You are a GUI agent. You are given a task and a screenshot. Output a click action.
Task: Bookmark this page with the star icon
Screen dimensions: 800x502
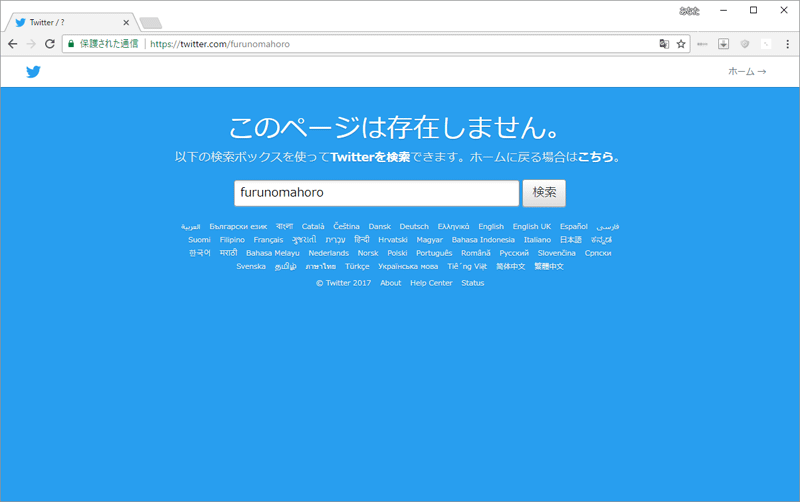(x=681, y=44)
